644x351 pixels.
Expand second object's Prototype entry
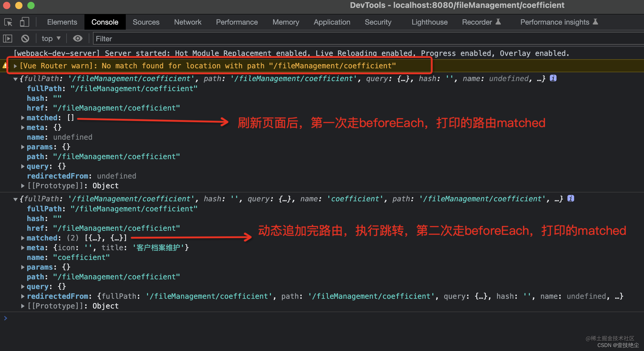(x=23, y=306)
